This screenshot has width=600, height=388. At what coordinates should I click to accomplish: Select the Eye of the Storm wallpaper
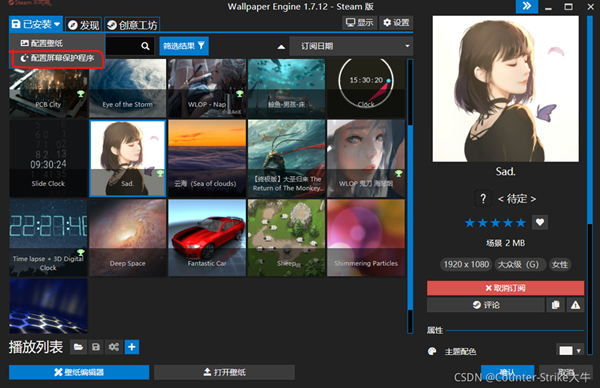point(127,88)
